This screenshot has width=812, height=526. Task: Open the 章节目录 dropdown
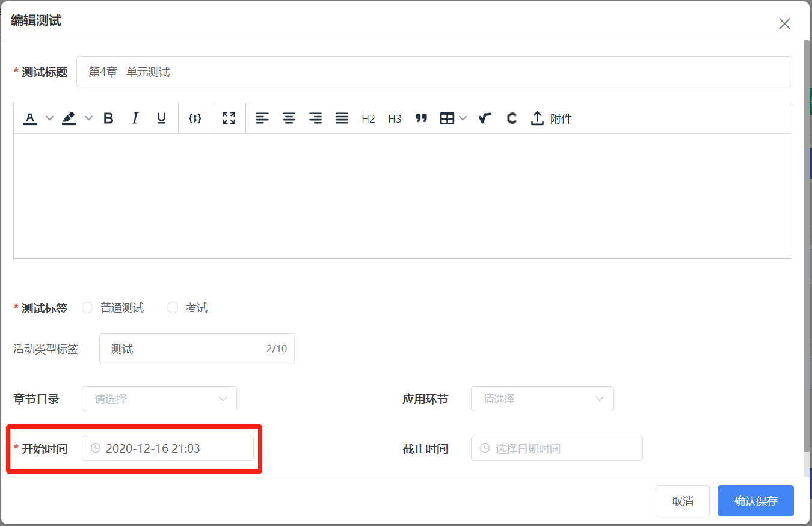159,399
